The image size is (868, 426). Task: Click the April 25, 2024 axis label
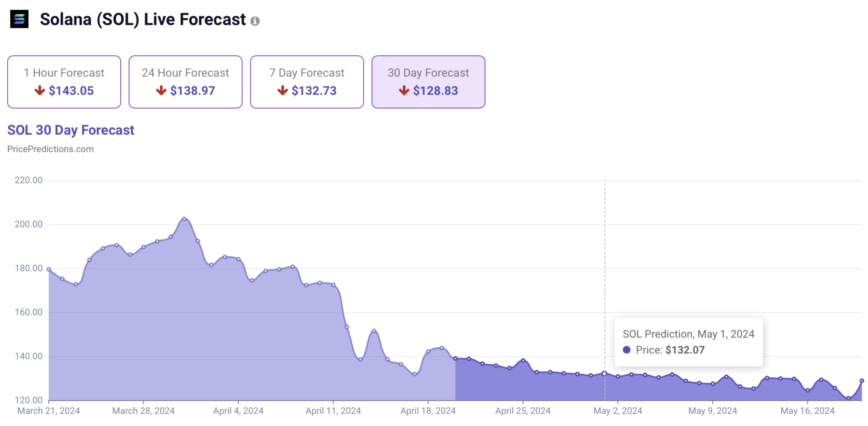(523, 411)
